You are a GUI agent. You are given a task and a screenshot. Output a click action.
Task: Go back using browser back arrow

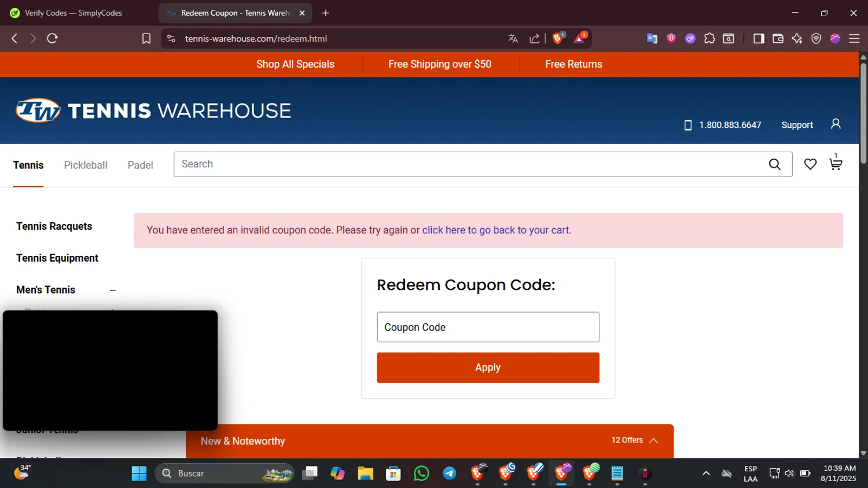click(14, 38)
